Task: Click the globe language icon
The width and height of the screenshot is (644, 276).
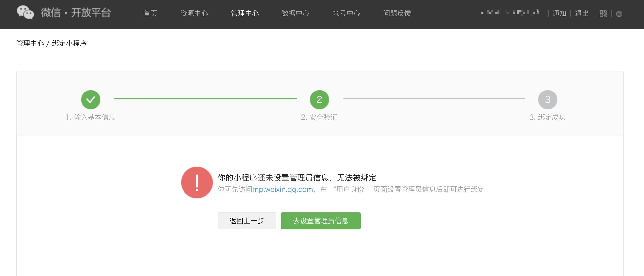Action: (619, 14)
